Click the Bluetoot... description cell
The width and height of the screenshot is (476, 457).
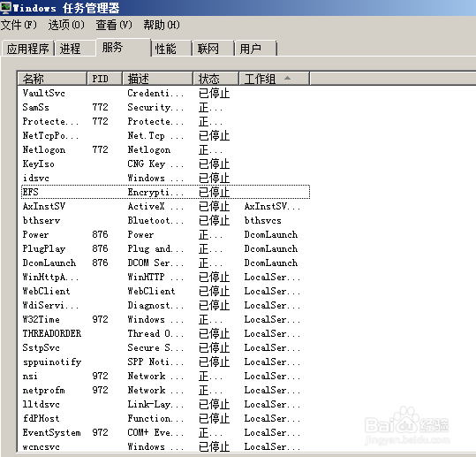[155, 220]
